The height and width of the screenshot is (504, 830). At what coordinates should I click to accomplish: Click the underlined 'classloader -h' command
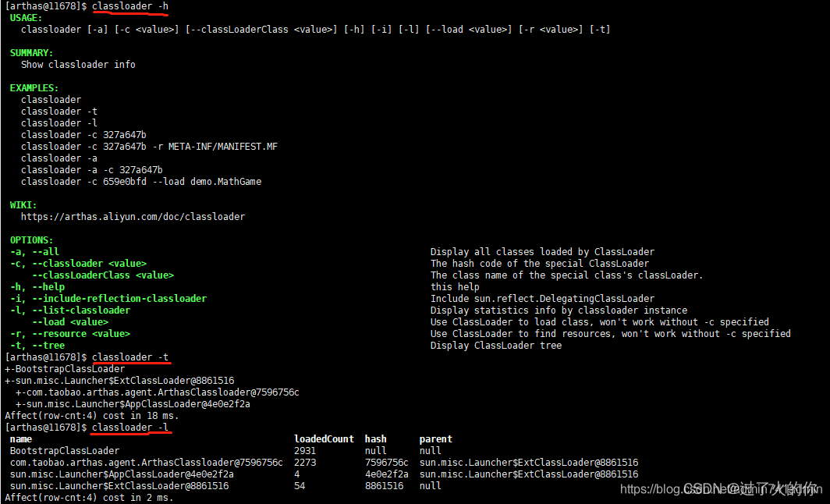tap(129, 6)
